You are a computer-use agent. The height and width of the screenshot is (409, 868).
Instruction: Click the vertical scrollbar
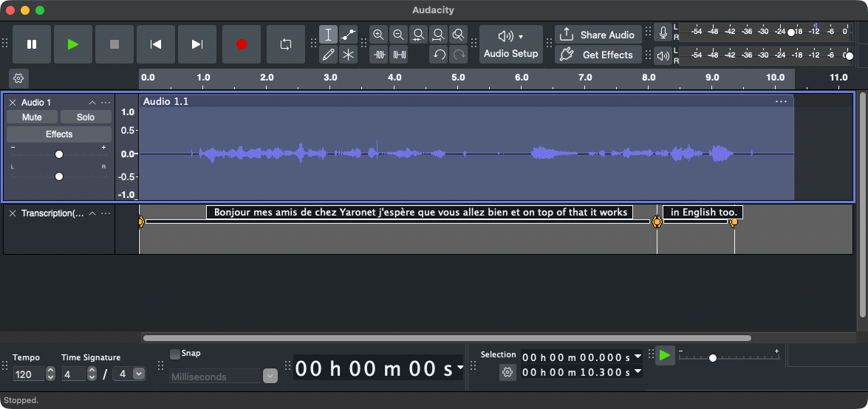point(861,205)
